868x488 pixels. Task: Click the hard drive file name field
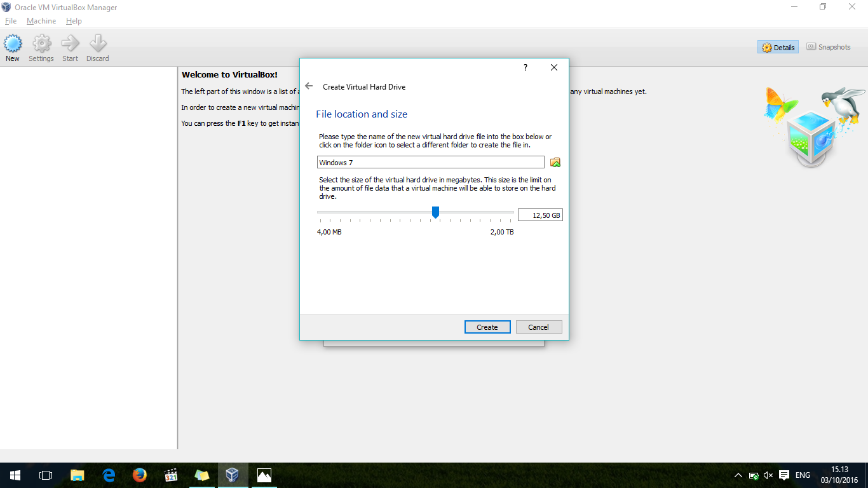[431, 163]
